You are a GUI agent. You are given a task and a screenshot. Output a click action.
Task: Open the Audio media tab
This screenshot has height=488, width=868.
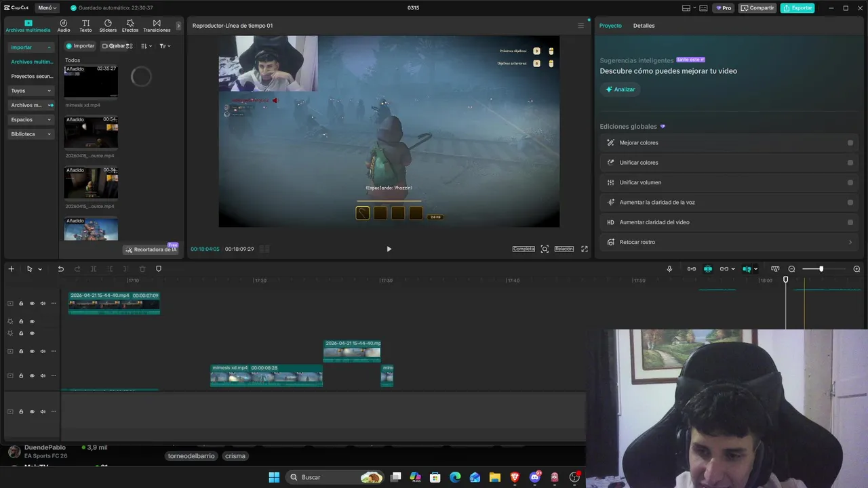point(64,26)
